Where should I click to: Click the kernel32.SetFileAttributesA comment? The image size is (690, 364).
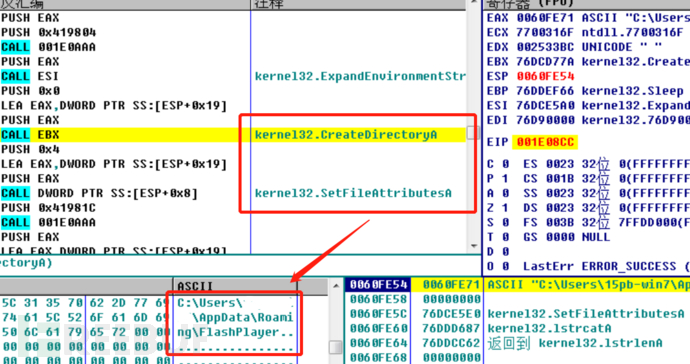coord(353,193)
